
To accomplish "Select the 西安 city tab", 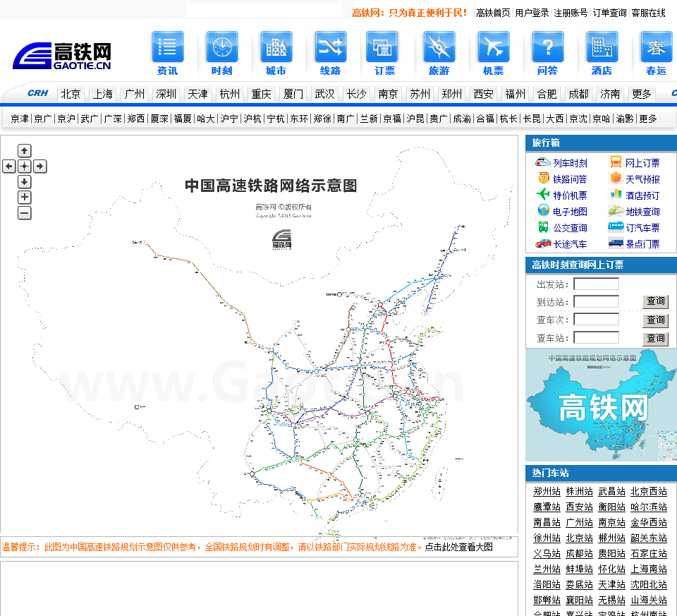I will tap(483, 94).
